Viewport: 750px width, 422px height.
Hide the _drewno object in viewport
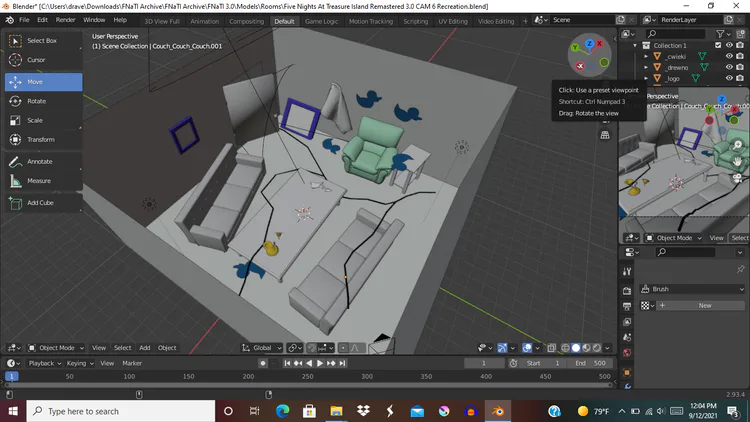(x=729, y=67)
